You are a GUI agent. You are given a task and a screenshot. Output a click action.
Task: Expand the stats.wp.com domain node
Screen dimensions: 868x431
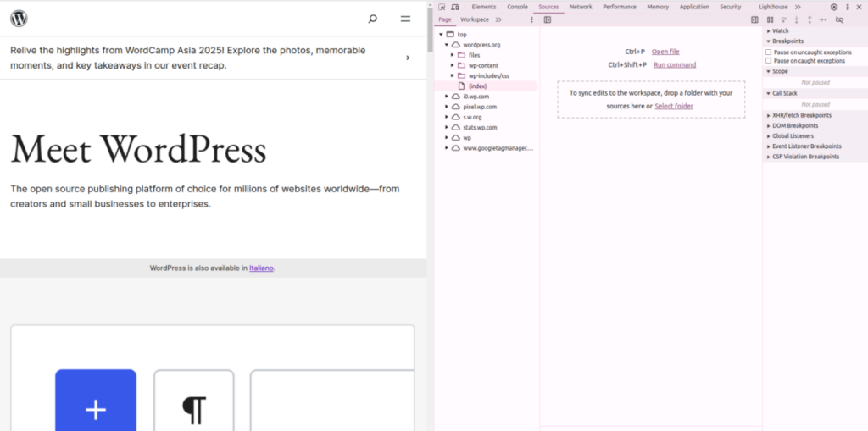(x=447, y=127)
